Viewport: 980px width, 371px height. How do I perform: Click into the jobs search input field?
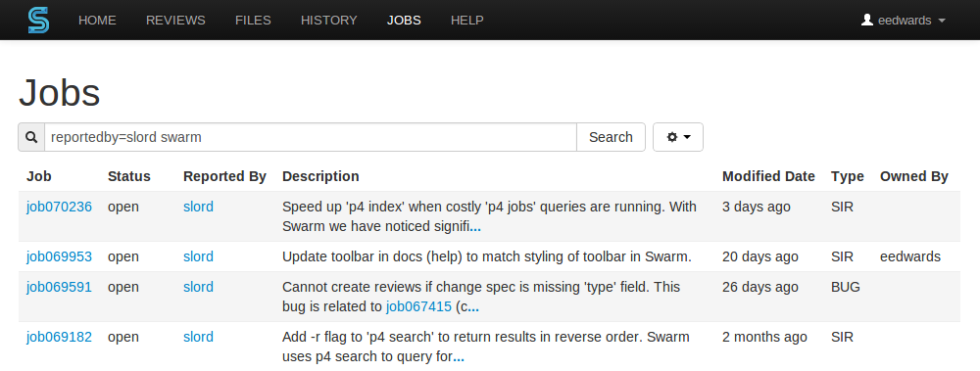(310, 137)
